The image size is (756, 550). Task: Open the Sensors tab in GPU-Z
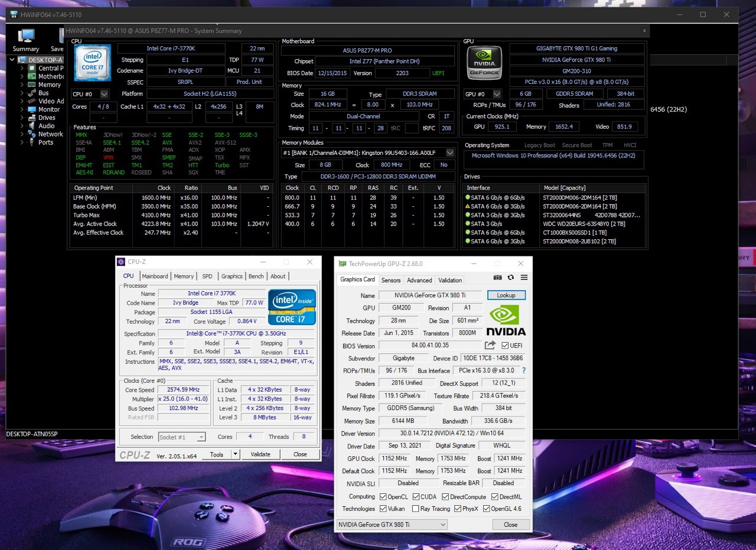click(x=390, y=280)
